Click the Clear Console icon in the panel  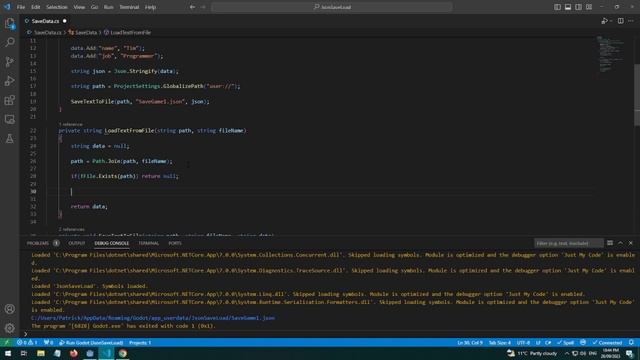[610, 243]
